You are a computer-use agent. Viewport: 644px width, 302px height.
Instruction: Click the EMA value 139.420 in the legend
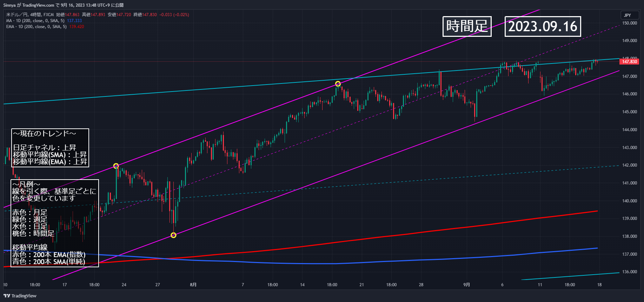tap(77, 27)
